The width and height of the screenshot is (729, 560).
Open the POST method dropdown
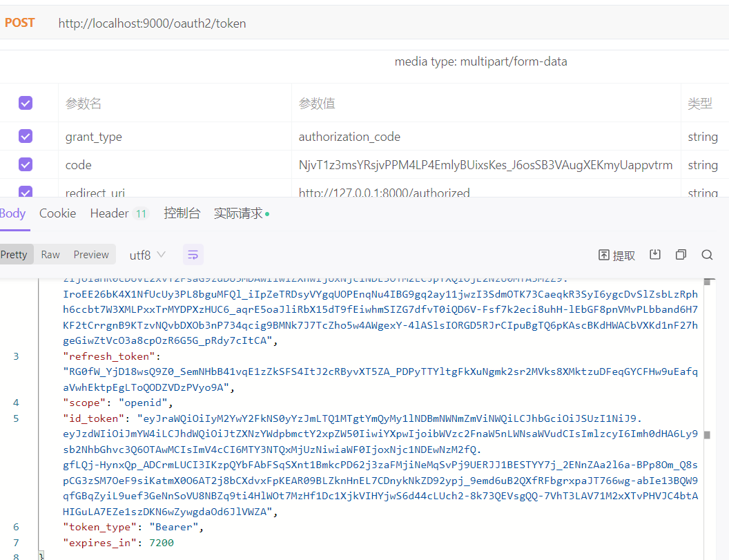point(19,23)
